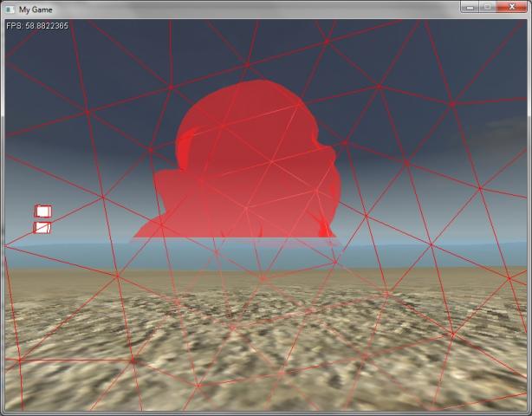Click the wireframe vertex on sand below the silhouette
532x416 pixels.
262,278
